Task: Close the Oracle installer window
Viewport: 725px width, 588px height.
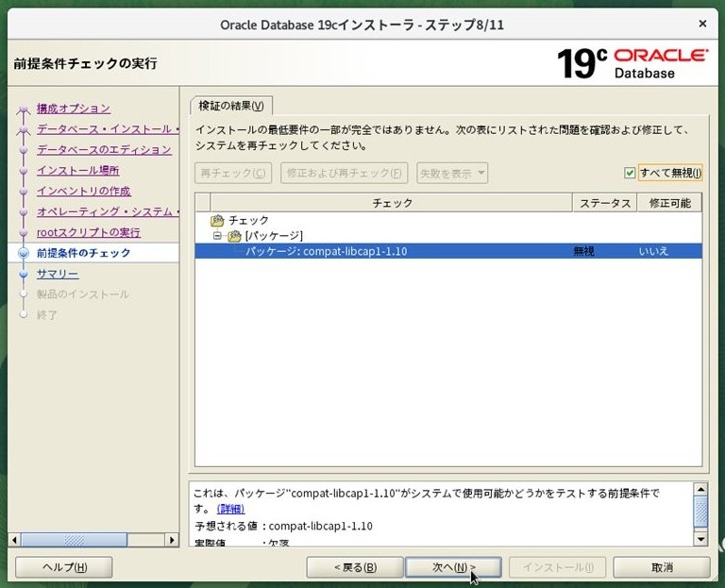Action: point(702,23)
